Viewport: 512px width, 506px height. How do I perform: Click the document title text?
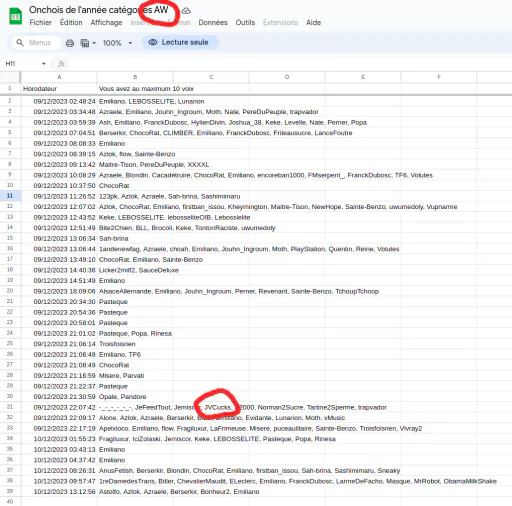(99, 10)
